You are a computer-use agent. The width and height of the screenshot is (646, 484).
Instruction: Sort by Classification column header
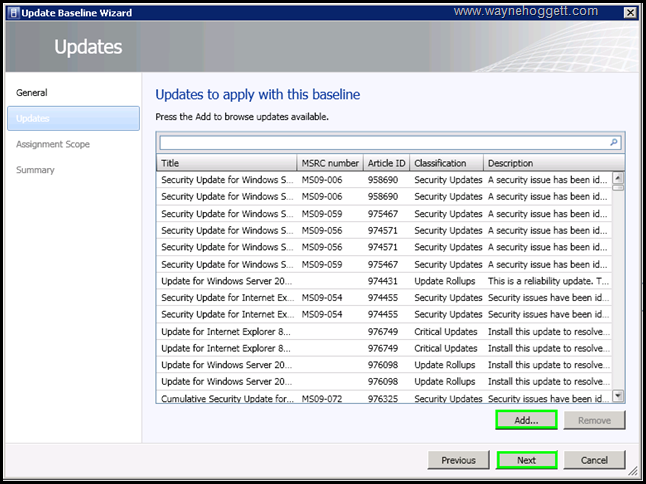[x=446, y=163]
